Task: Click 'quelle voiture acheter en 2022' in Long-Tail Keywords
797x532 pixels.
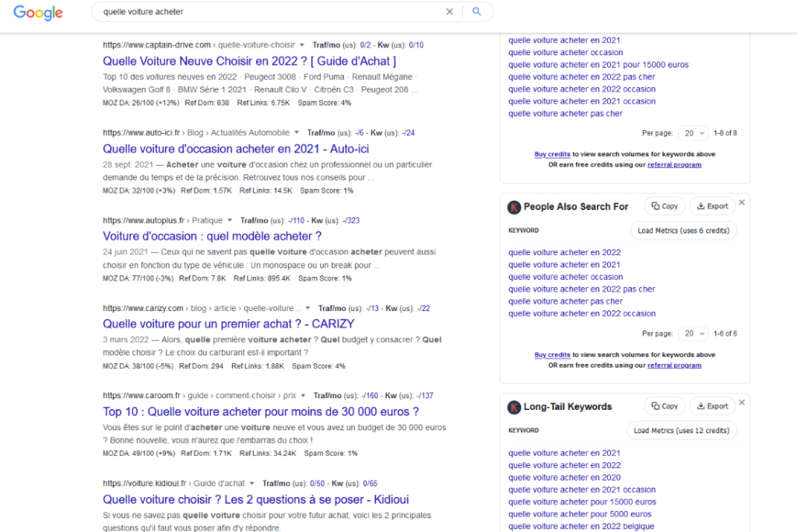Action: point(564,465)
